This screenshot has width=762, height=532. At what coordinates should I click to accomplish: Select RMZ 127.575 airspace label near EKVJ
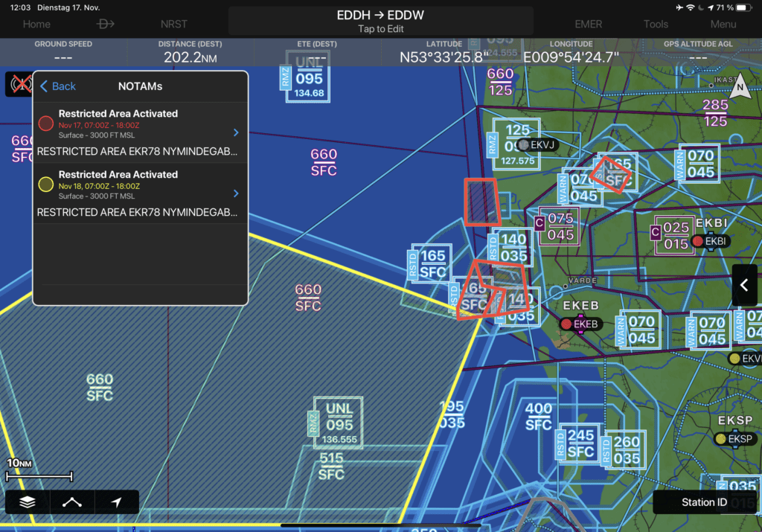[x=514, y=144]
